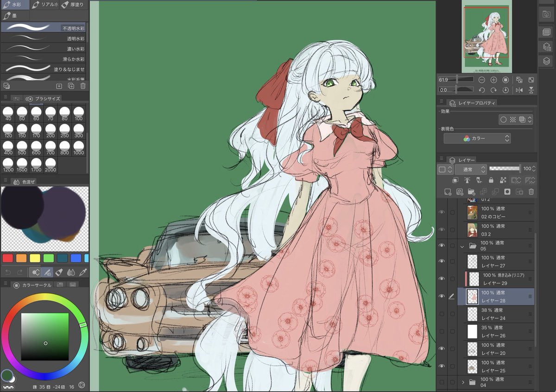
Task: Show hidden layer レイヤー 24
Action: 442,314
